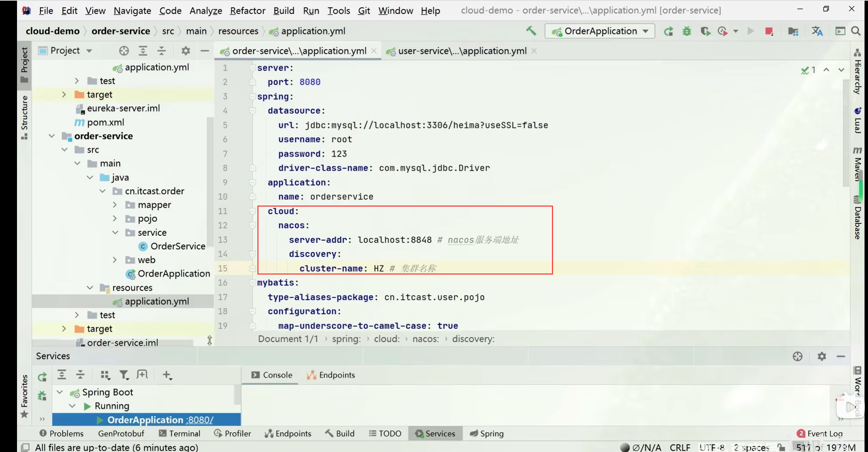This screenshot has width=868, height=452.
Task: Open the OrderApplication run configuration dropdown
Action: 600,31
